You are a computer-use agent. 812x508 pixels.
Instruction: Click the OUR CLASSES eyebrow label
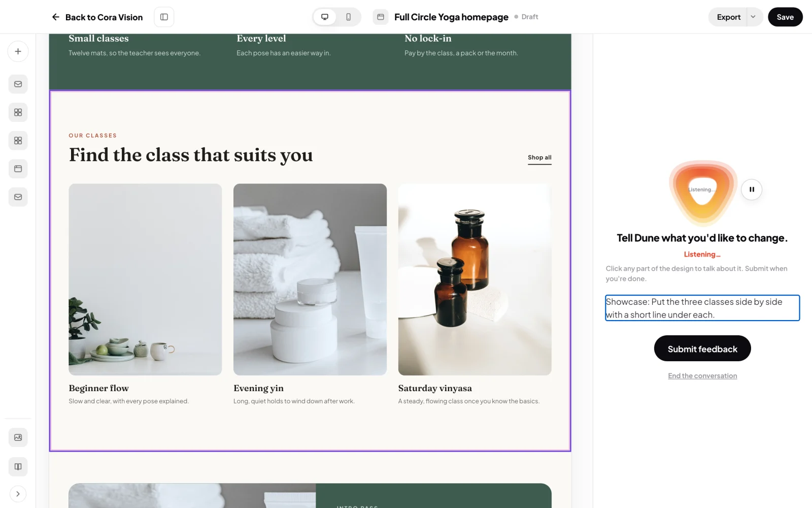coord(93,136)
